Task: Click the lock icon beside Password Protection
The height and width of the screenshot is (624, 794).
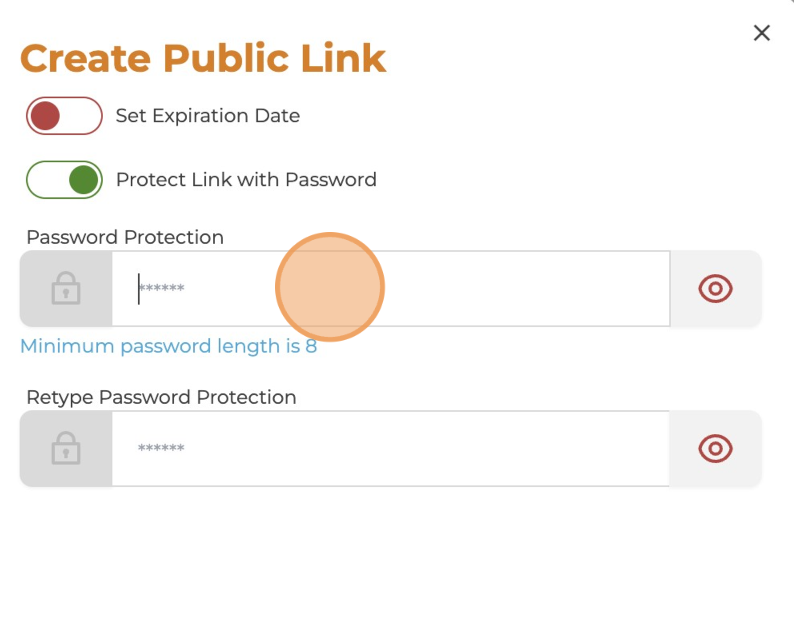Action: point(66,288)
